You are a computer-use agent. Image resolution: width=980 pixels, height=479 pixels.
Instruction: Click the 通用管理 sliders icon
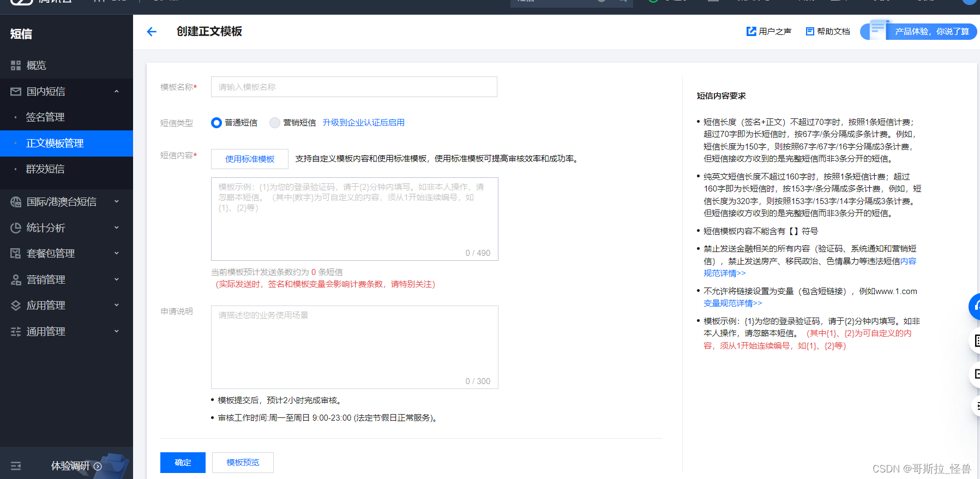click(x=16, y=332)
